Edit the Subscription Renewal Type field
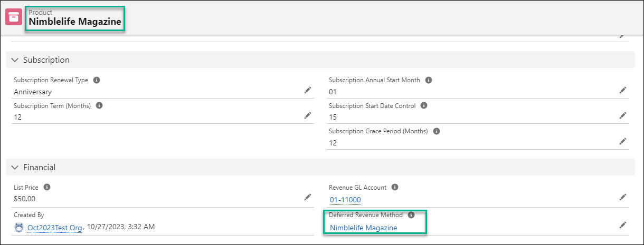The width and height of the screenshot is (644, 245). [308, 91]
